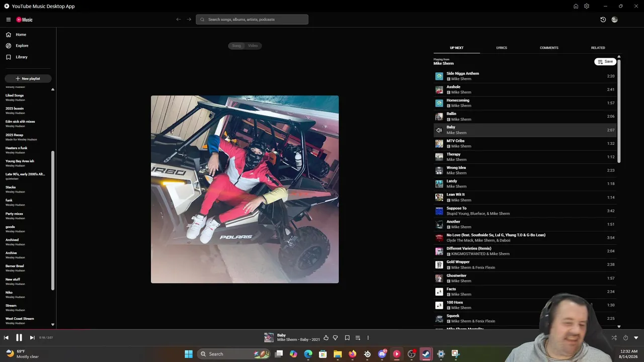Click the sleep timer icon in the player bar
Image resolution: width=644 pixels, height=362 pixels.
pos(625,338)
